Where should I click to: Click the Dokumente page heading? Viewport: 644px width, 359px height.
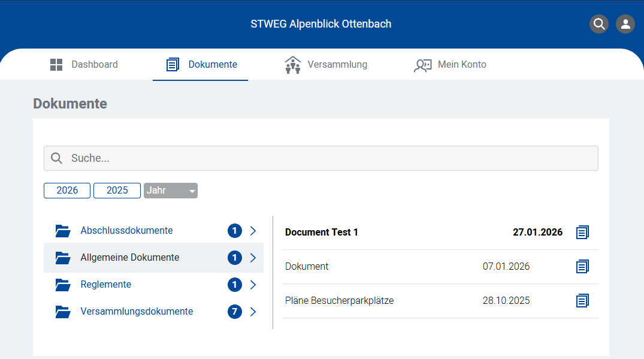point(70,104)
